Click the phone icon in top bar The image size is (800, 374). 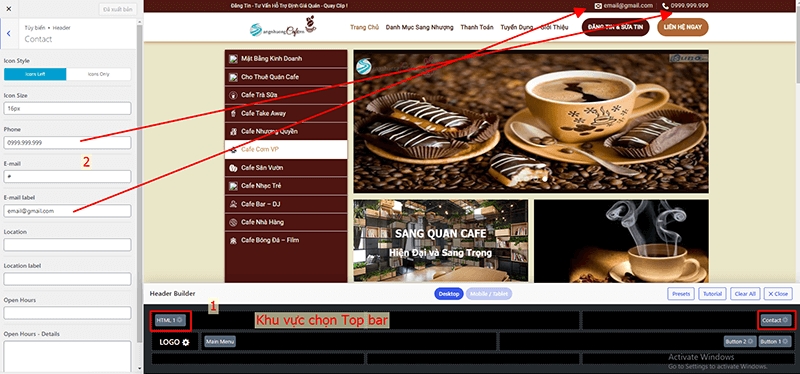click(x=665, y=6)
